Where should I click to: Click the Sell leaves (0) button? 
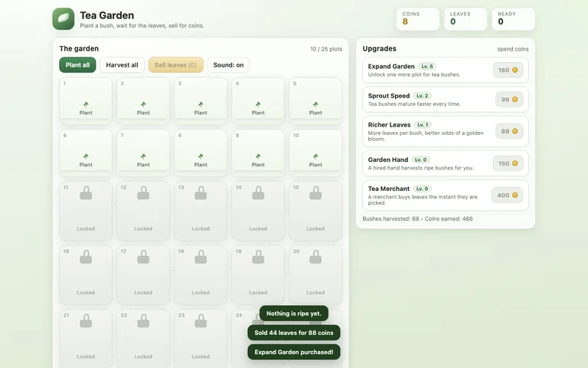pyautogui.click(x=175, y=65)
